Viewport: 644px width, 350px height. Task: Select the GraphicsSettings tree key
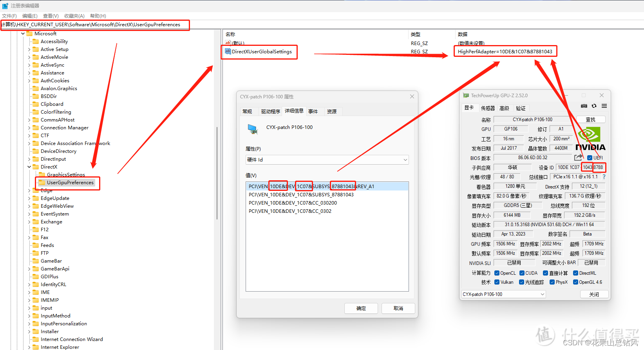(x=66, y=174)
